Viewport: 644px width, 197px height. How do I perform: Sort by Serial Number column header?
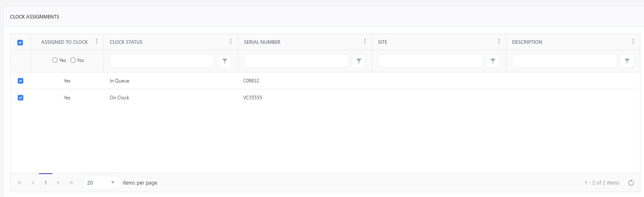(x=262, y=42)
